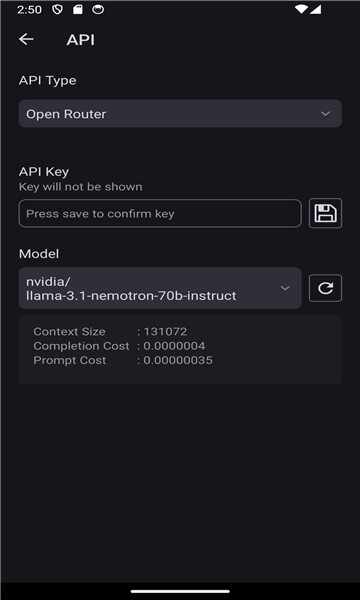Save the API key with floppy icon
The height and width of the screenshot is (600, 360).
[325, 213]
